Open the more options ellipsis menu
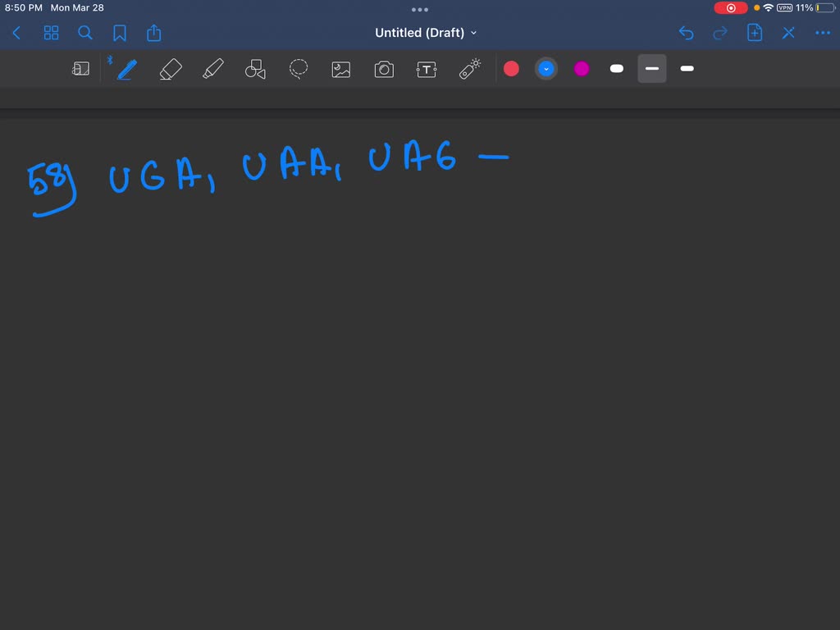Screen dimensions: 840x630 (x=823, y=33)
